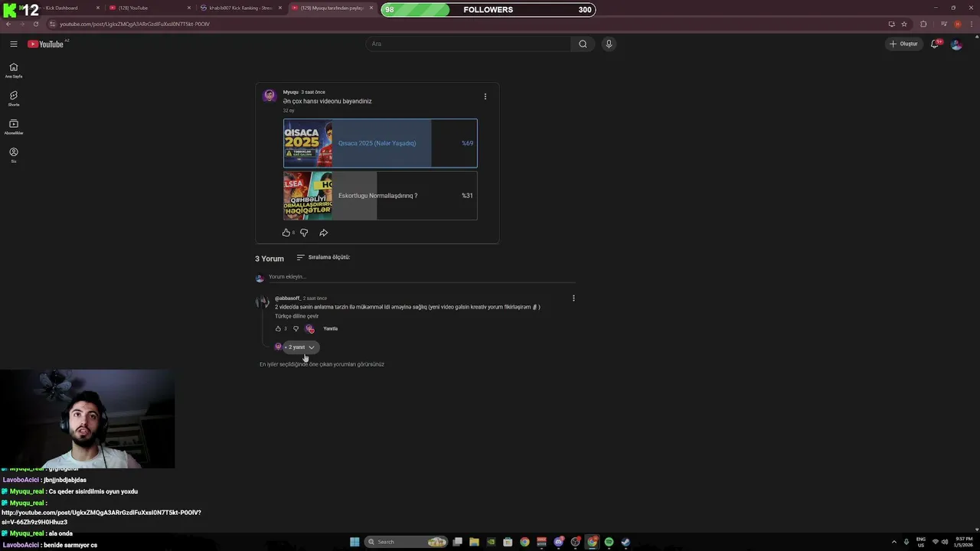
Task: Open the Windows Start button
Action: tap(354, 542)
